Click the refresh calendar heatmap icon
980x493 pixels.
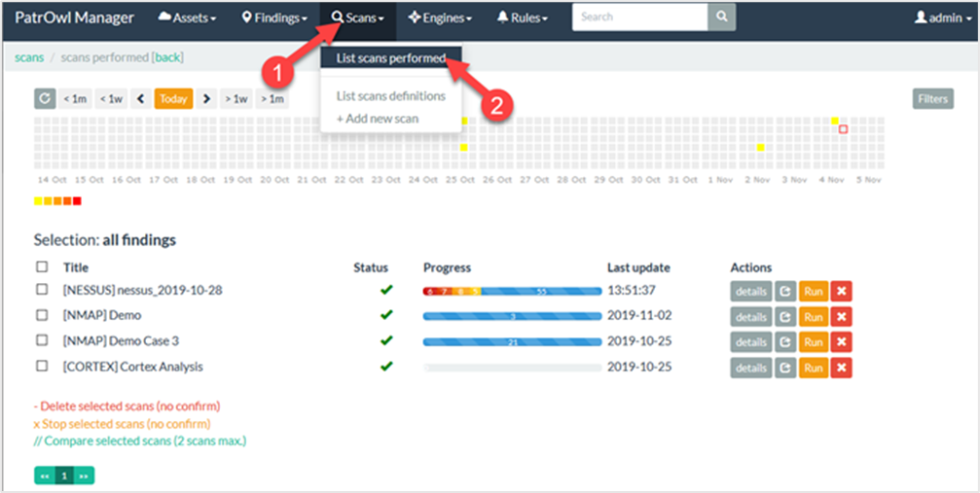pyautogui.click(x=44, y=98)
